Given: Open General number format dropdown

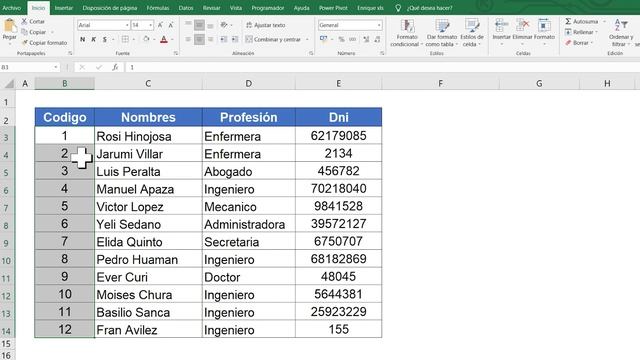Looking at the screenshot, I should pos(379,25).
